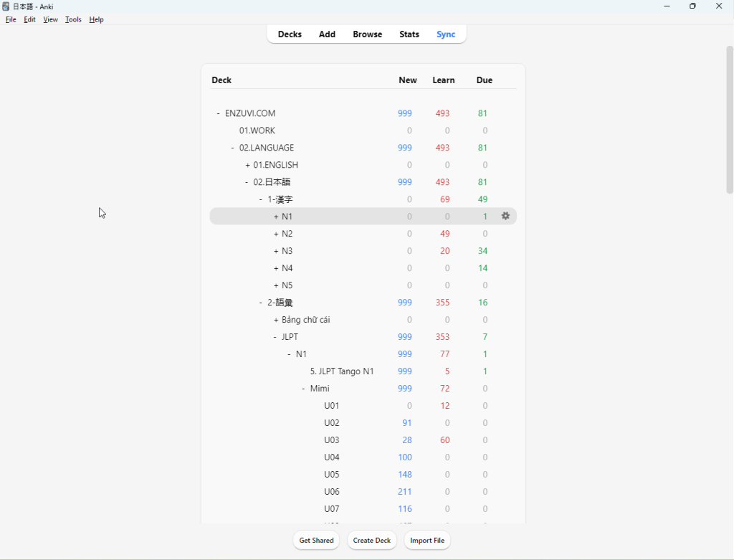Sync the collection
The image size is (734, 560).
tap(446, 34)
